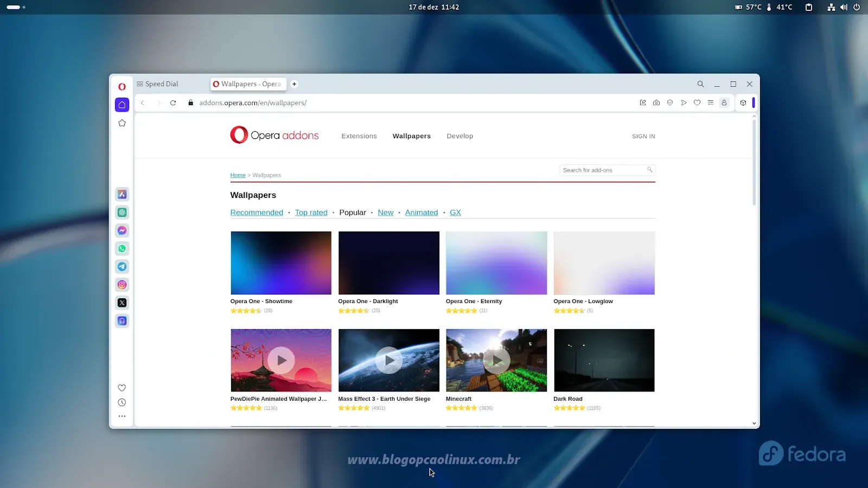The width and height of the screenshot is (868, 488).
Task: Open the system volume and power menu
Action: (844, 7)
